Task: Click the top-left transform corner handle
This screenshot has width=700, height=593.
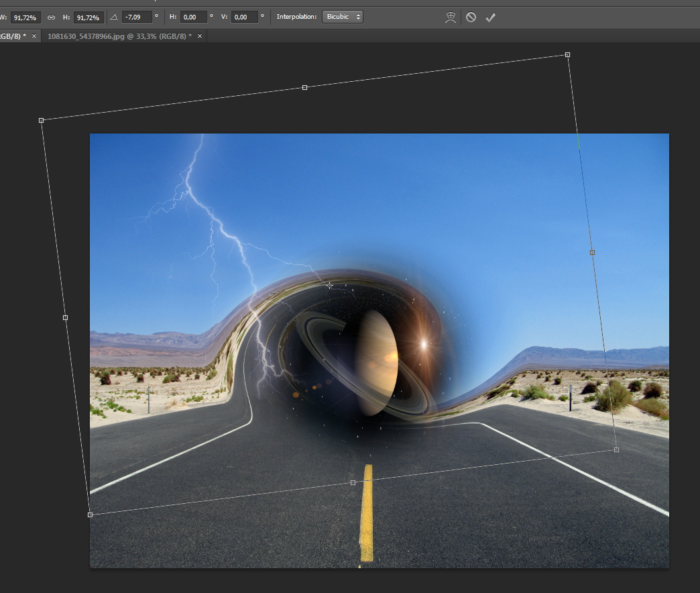Action: click(42, 120)
